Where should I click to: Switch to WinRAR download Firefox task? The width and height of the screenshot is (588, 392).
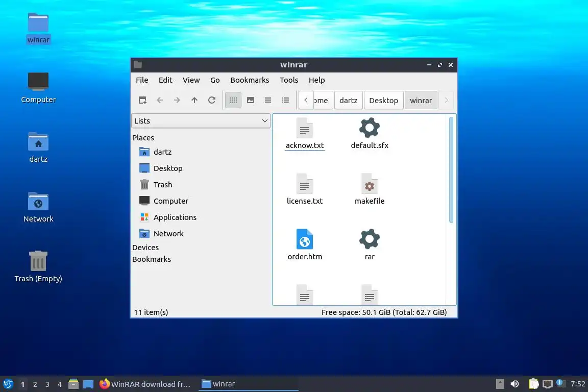[146, 384]
